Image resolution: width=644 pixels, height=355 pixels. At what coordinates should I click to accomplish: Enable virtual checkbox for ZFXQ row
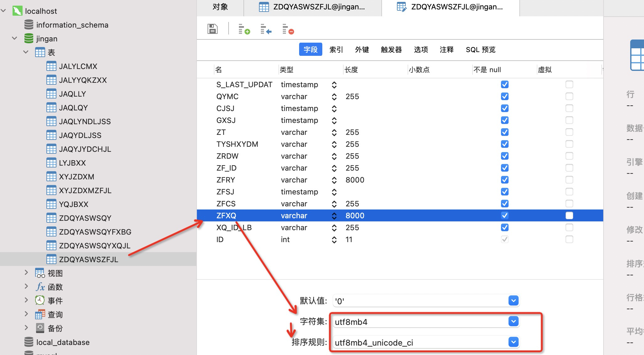coord(569,215)
